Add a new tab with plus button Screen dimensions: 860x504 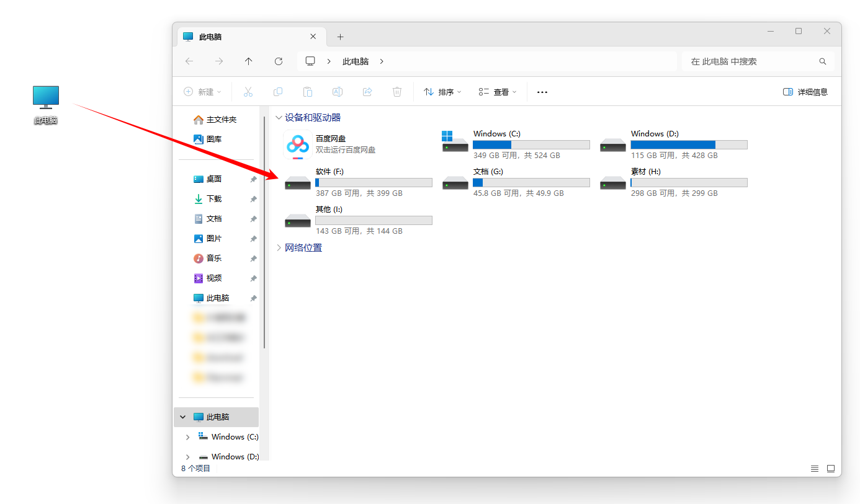pos(340,37)
